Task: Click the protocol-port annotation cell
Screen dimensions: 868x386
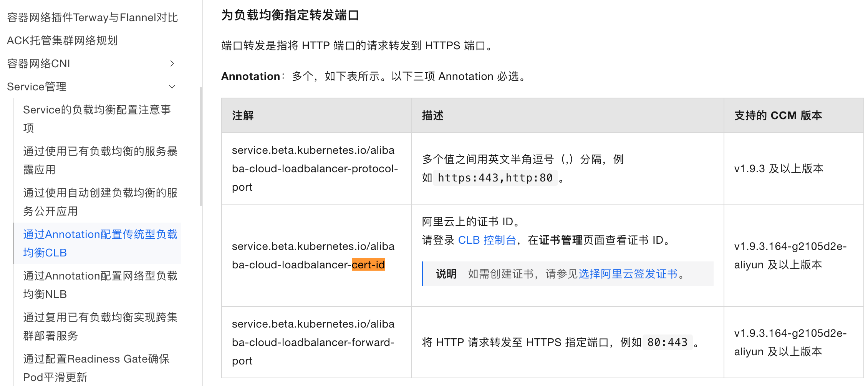Action: click(316, 168)
